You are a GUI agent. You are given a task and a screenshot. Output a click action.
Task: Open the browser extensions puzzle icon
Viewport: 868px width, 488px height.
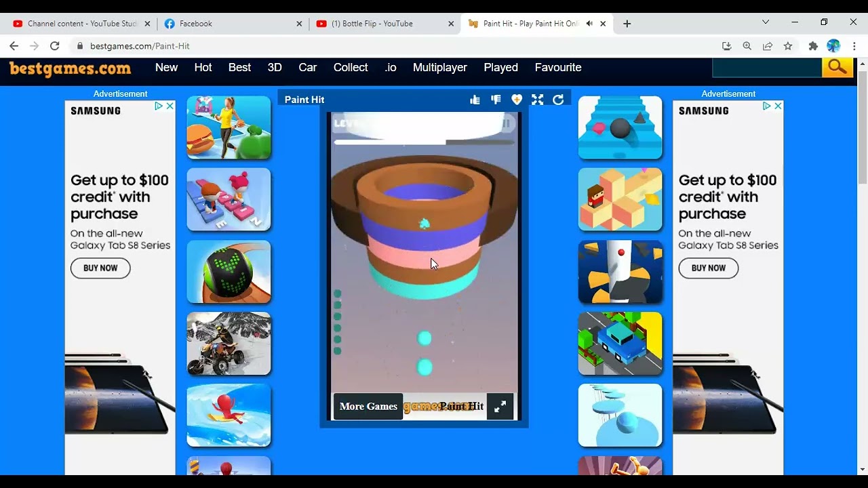tap(813, 46)
